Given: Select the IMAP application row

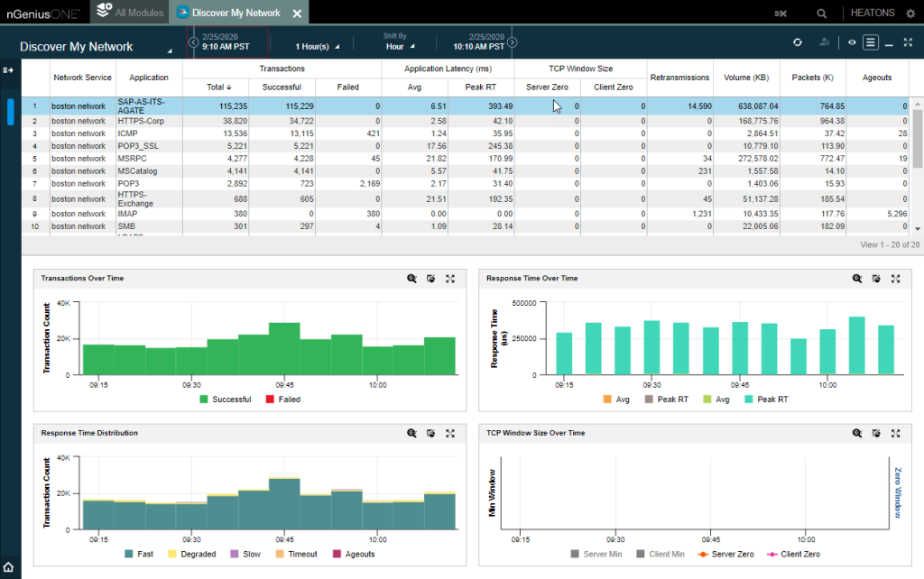Looking at the screenshot, I should pos(466,214).
